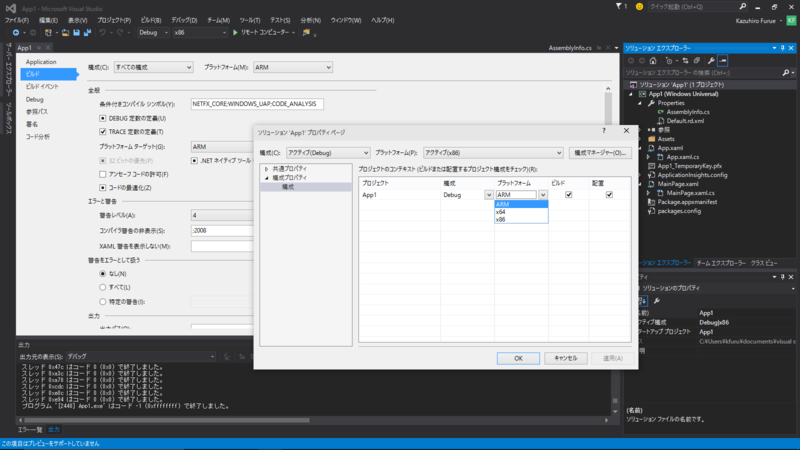
Task: Click the New Project toolbar icon
Action: (x=48, y=33)
